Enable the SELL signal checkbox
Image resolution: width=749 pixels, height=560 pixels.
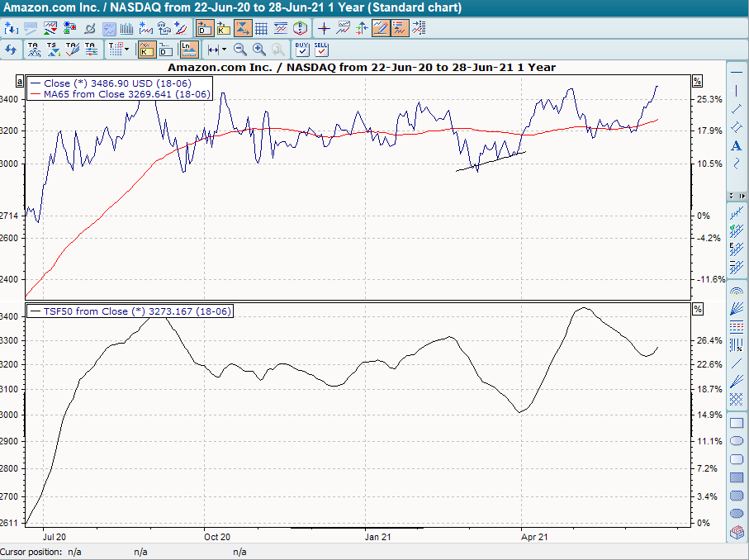click(x=320, y=50)
